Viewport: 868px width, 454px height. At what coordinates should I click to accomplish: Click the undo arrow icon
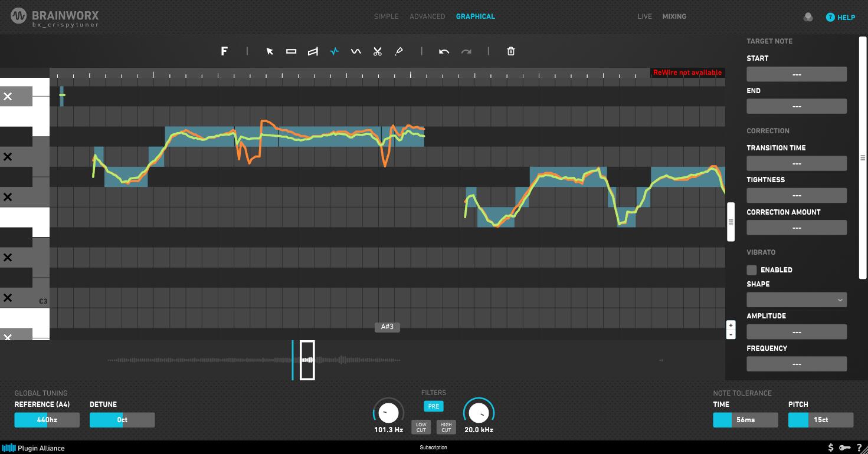coord(444,51)
